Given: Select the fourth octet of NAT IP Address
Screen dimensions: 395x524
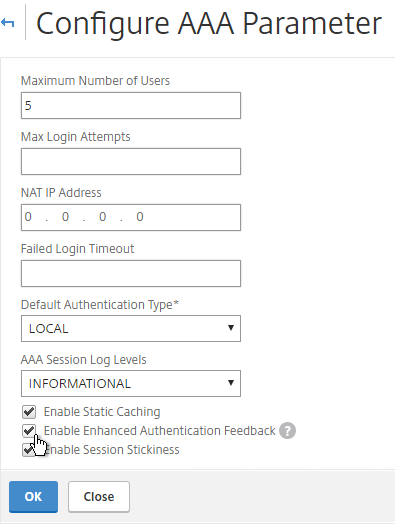Looking at the screenshot, I should pos(140,217).
